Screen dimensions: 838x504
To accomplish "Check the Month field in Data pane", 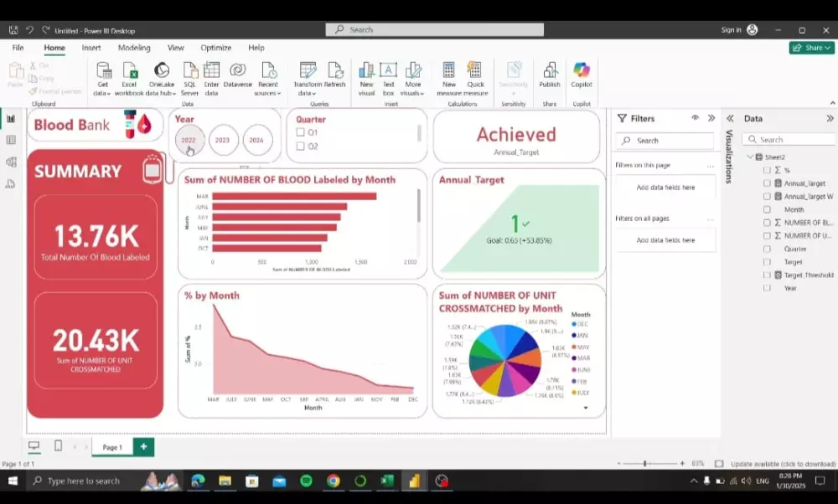I will [767, 209].
